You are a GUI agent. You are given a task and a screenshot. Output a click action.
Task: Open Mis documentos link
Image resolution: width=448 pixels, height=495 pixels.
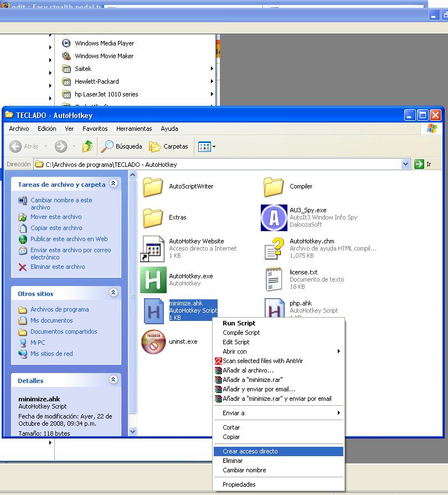click(x=52, y=320)
